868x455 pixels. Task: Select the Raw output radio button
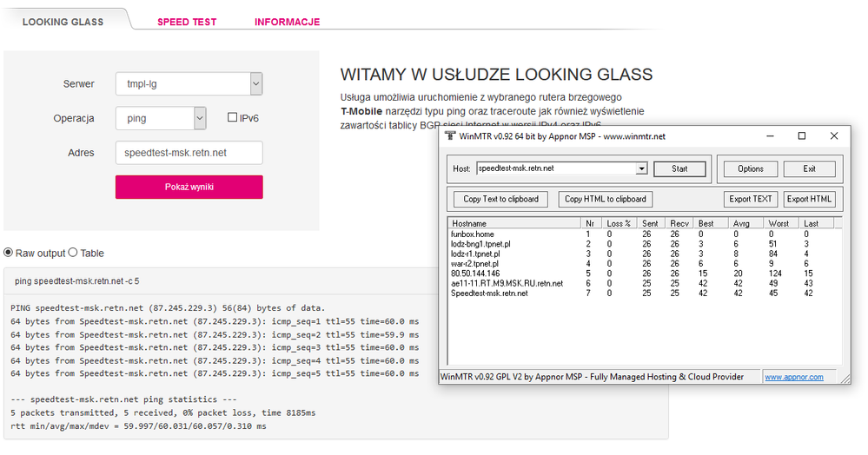coord(10,254)
